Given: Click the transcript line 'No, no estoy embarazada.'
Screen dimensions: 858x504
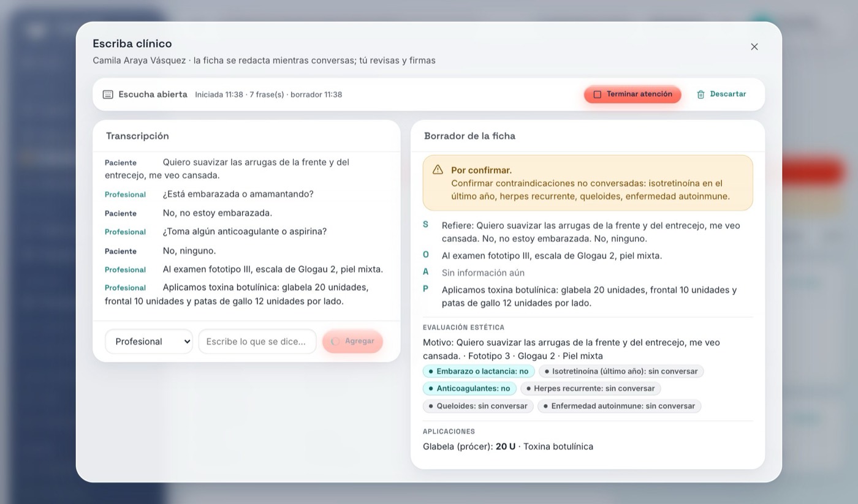Looking at the screenshot, I should (x=217, y=213).
